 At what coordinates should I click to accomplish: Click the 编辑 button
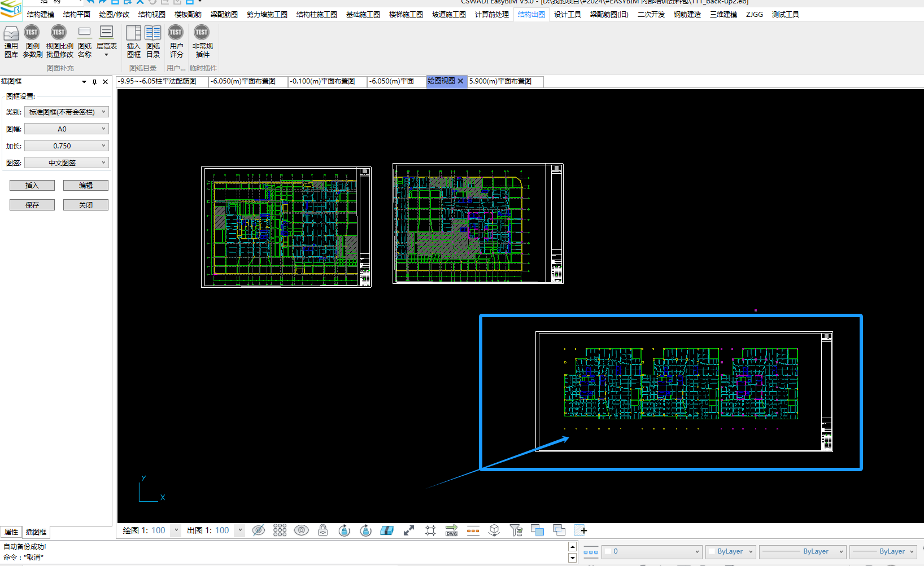pos(86,186)
